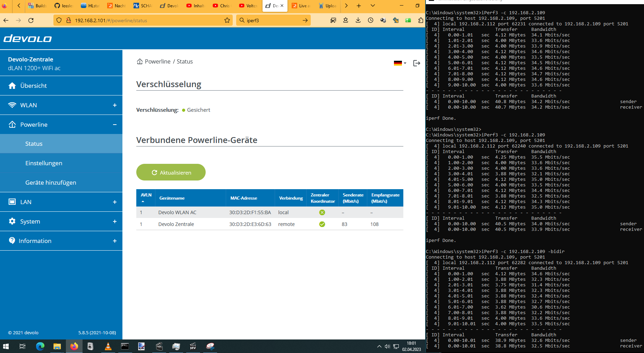List all tabs with the chevron
This screenshot has height=353, width=644.
[x=372, y=6]
